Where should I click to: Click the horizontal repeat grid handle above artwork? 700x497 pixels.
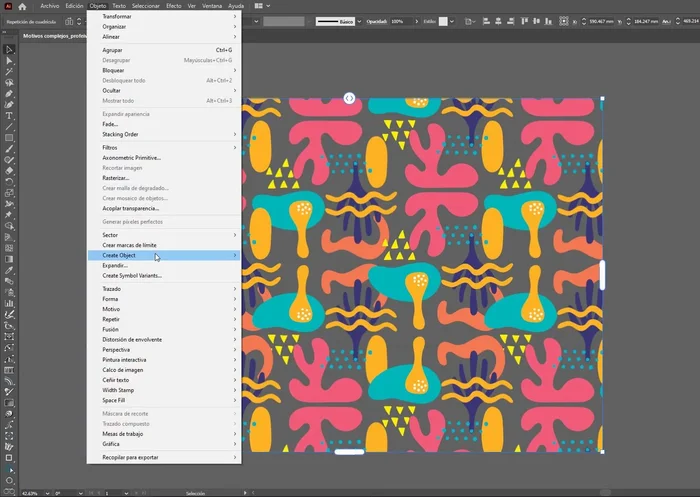pos(349,97)
